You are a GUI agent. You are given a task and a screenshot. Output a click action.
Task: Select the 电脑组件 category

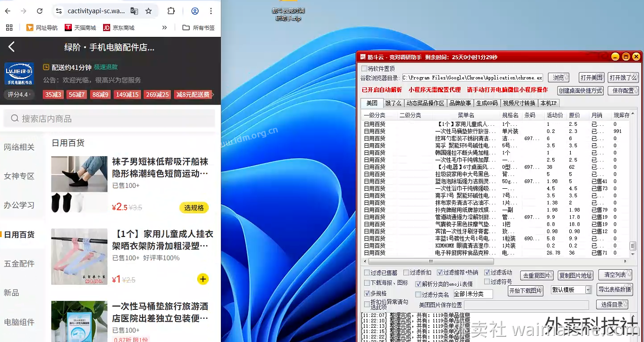pos(19,322)
